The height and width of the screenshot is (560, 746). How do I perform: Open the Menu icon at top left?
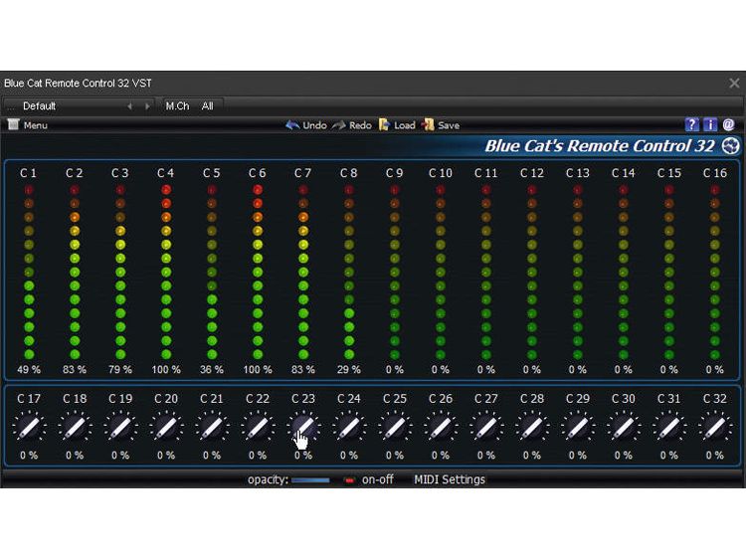[13, 124]
